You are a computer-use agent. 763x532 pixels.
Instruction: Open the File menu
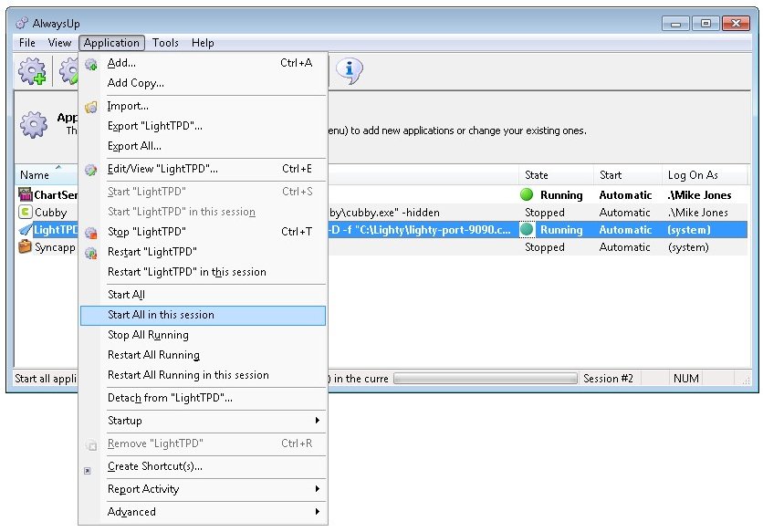pos(27,43)
